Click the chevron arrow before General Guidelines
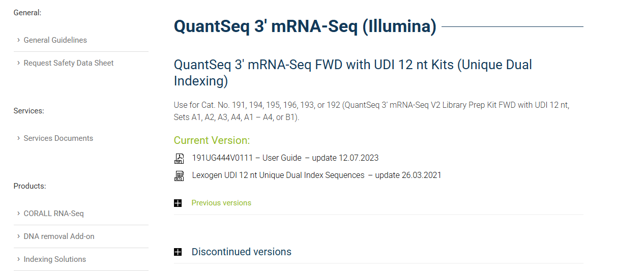Image resolution: width=644 pixels, height=271 pixels. (x=18, y=40)
